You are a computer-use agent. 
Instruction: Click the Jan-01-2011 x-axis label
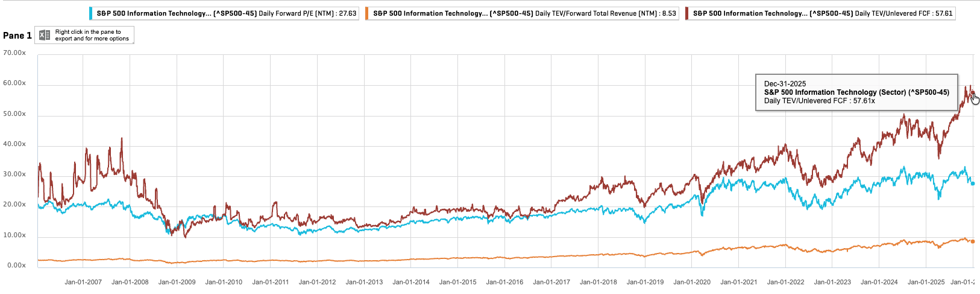tap(271, 282)
